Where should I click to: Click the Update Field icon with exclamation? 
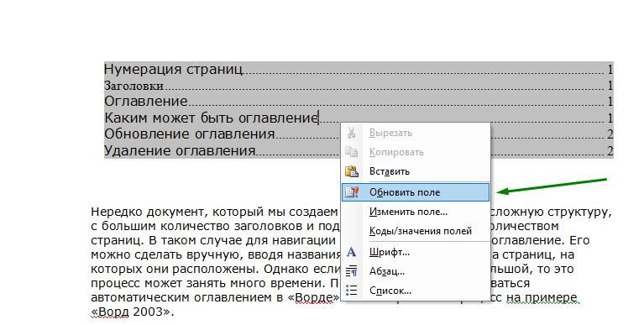pos(352,191)
